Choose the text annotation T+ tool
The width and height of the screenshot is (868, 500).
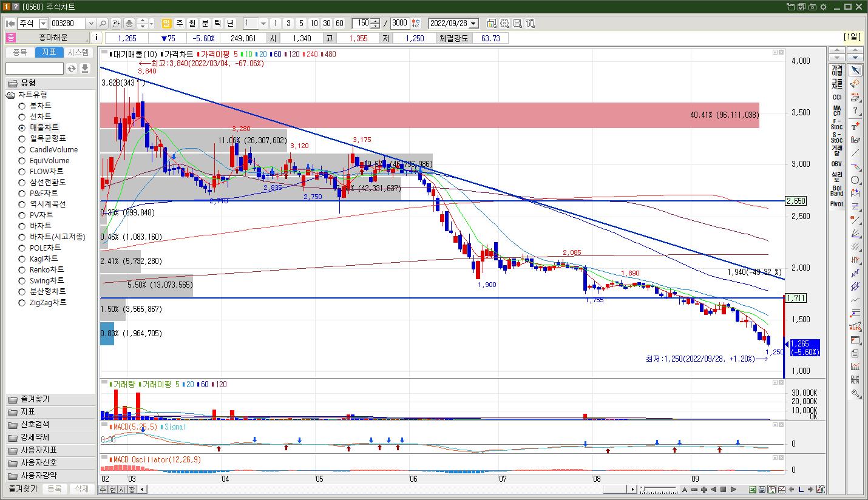coord(855,126)
